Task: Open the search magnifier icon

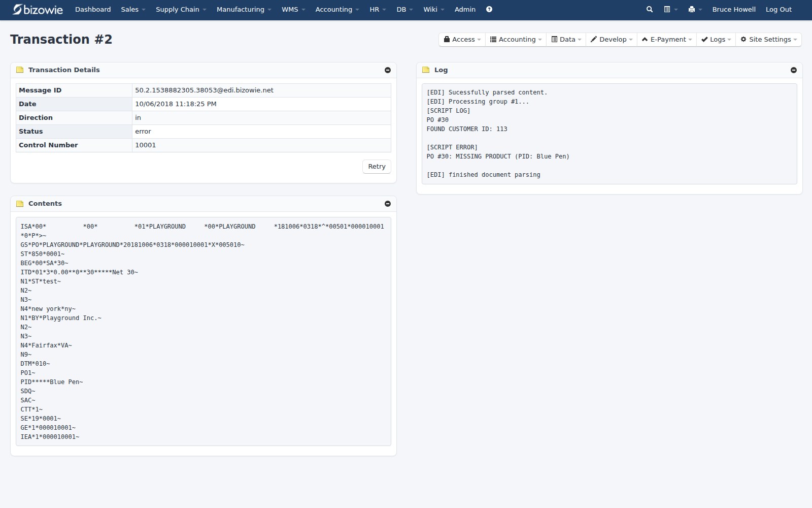Action: click(649, 9)
